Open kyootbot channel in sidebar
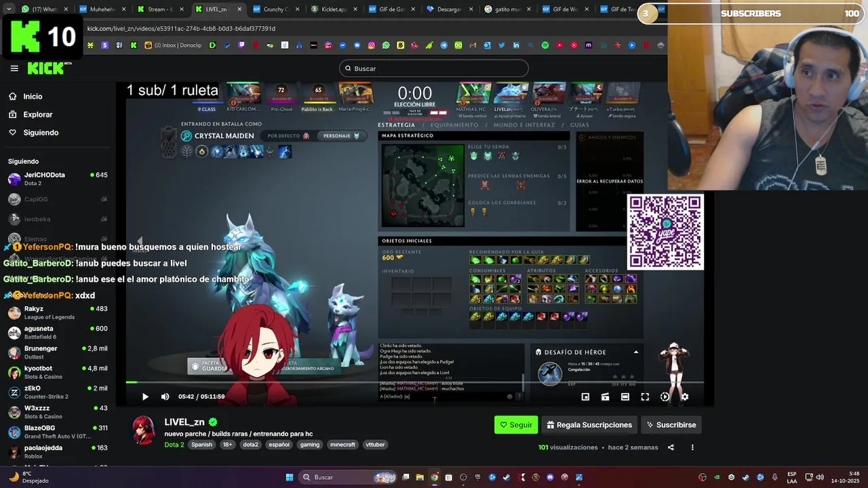The image size is (868, 488). [x=58, y=372]
